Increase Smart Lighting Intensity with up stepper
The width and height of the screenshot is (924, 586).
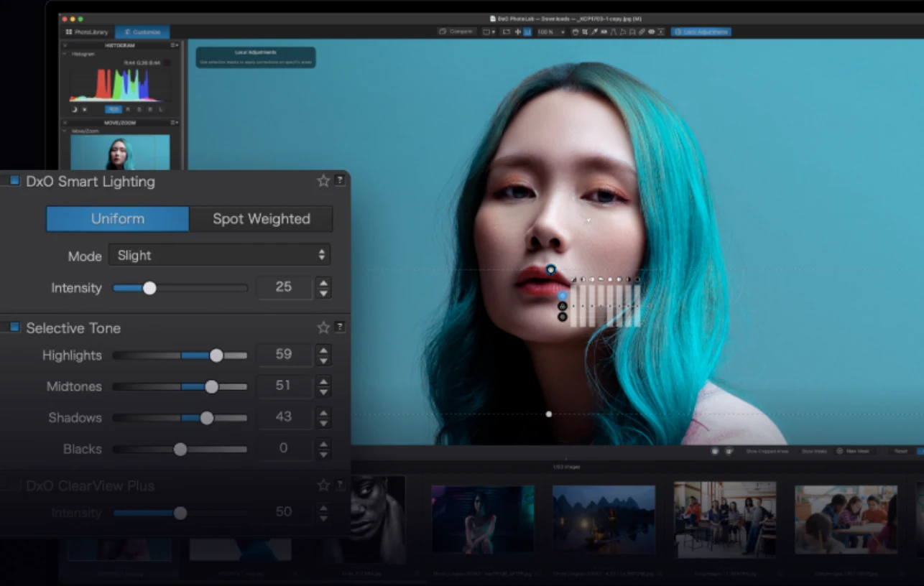tap(324, 282)
